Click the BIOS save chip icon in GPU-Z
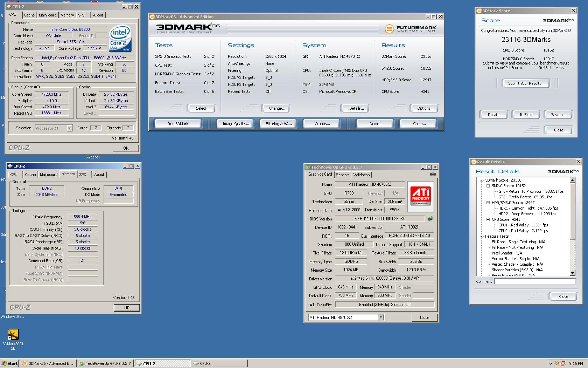Viewport: 588px width, 368px height. [430, 219]
